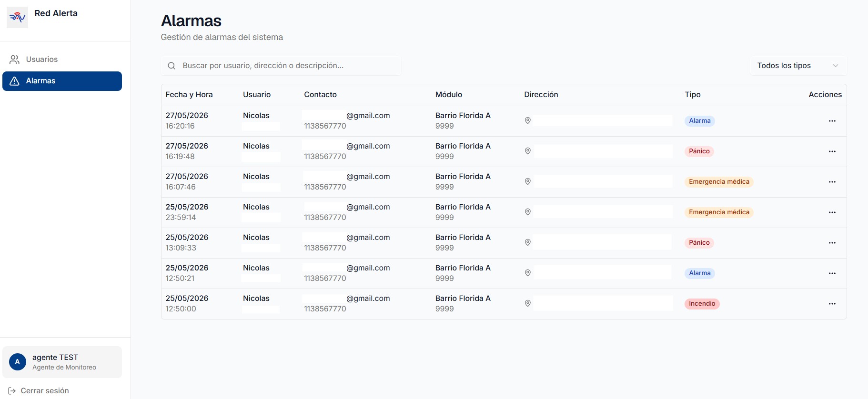Click location pin in 13:09:33 row

coord(527,242)
